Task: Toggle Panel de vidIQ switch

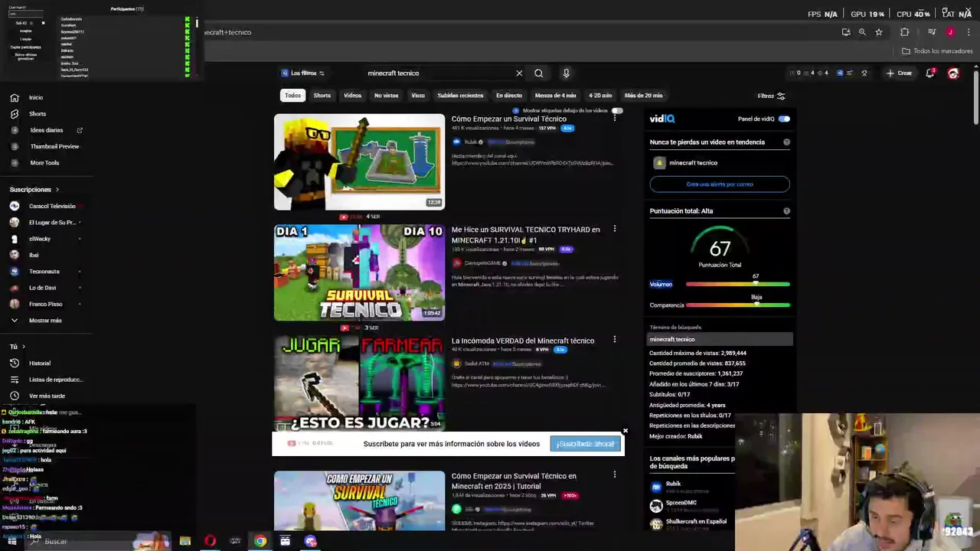Action: pos(784,119)
